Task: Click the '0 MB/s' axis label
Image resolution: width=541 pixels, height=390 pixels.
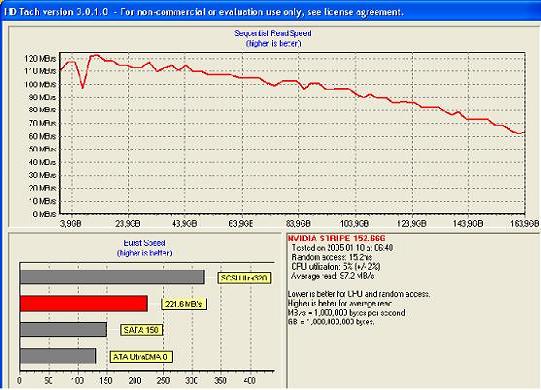Action: (44, 214)
